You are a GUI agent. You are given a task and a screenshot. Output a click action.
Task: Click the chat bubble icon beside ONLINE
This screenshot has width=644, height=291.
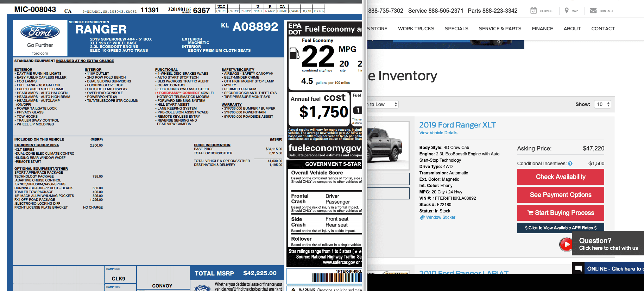pyautogui.click(x=578, y=268)
